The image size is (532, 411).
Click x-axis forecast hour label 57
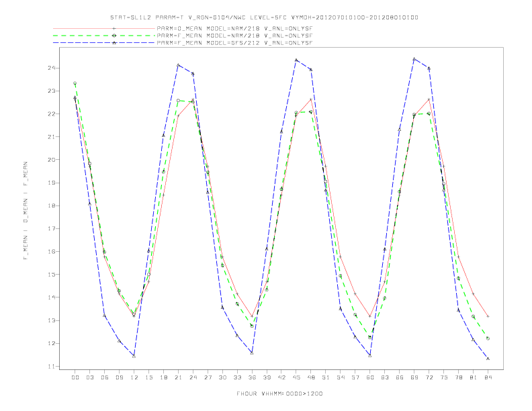pos(355,377)
